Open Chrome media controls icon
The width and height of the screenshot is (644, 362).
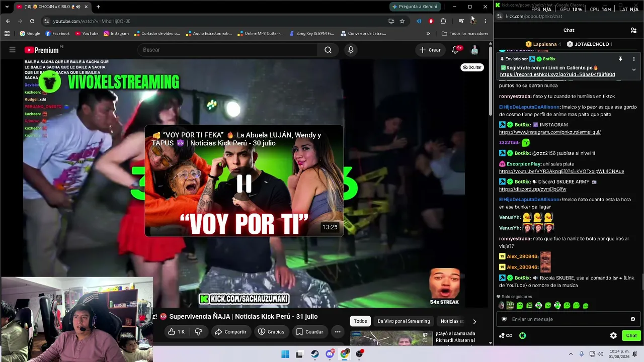click(461, 21)
